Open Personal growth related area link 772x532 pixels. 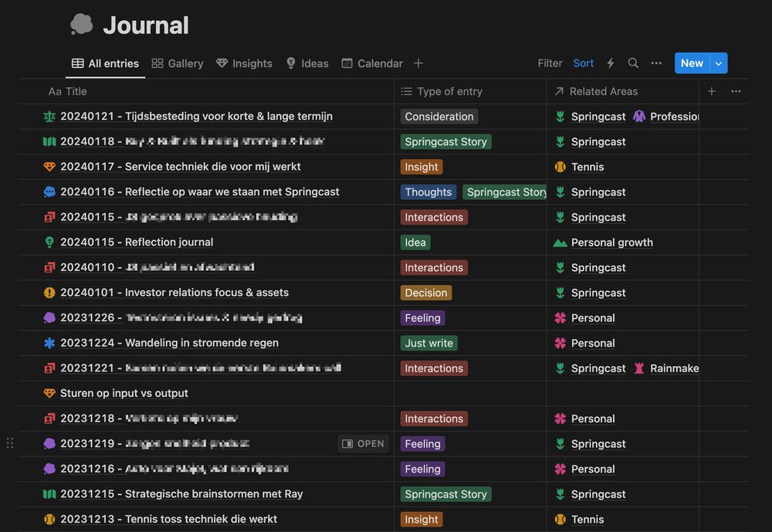[x=612, y=242]
